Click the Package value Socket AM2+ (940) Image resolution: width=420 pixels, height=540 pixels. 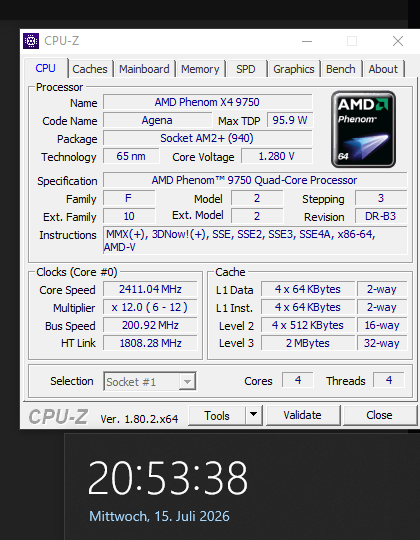208,138
